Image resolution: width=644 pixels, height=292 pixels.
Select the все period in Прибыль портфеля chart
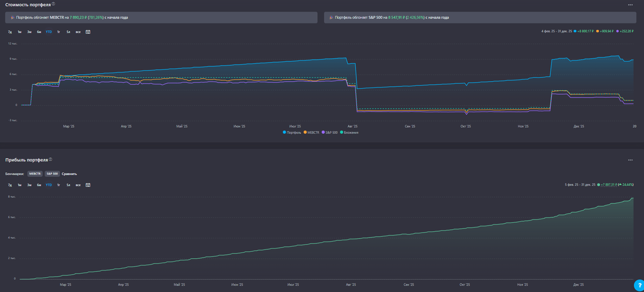click(x=78, y=185)
